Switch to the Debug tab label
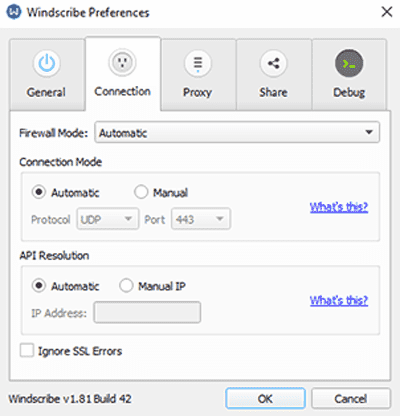The image size is (400, 416). [x=349, y=92]
